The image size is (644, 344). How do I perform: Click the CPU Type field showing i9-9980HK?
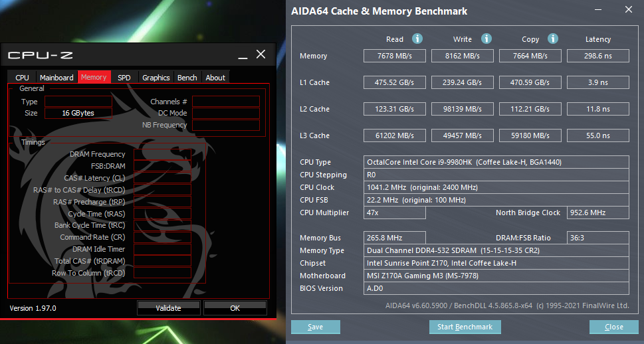tap(496, 162)
